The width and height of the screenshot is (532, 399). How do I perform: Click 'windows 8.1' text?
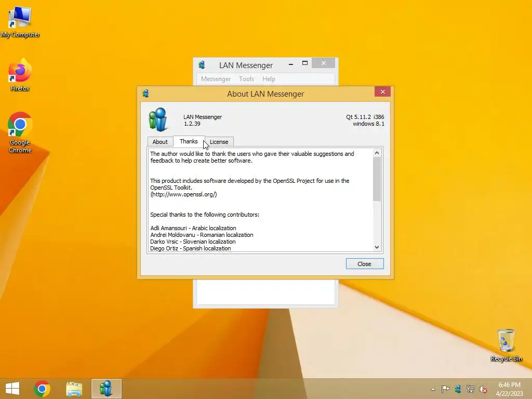click(x=368, y=124)
